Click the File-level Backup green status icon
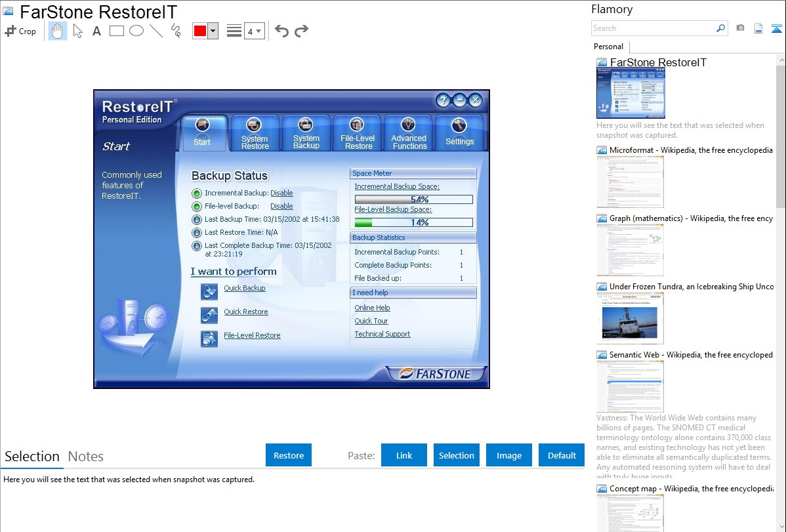This screenshot has height=532, width=786. coord(197,207)
